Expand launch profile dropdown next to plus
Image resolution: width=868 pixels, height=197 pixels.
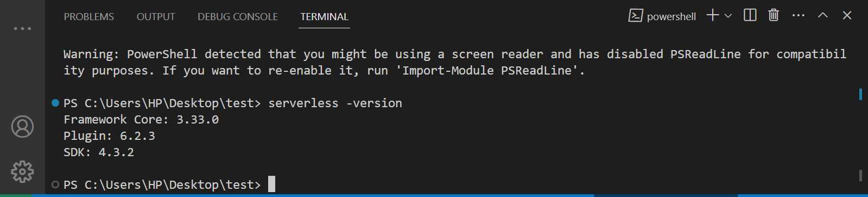pos(728,16)
